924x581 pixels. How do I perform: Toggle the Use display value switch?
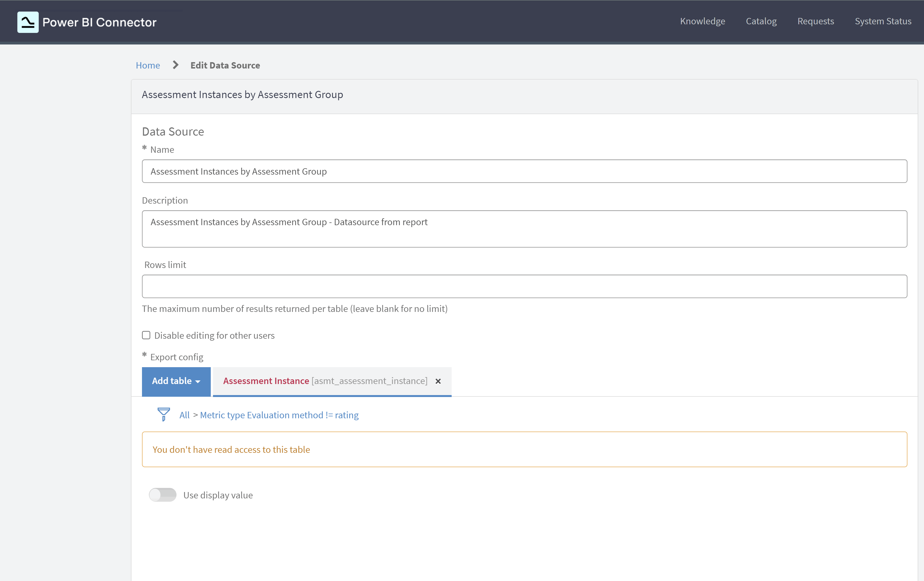(163, 495)
